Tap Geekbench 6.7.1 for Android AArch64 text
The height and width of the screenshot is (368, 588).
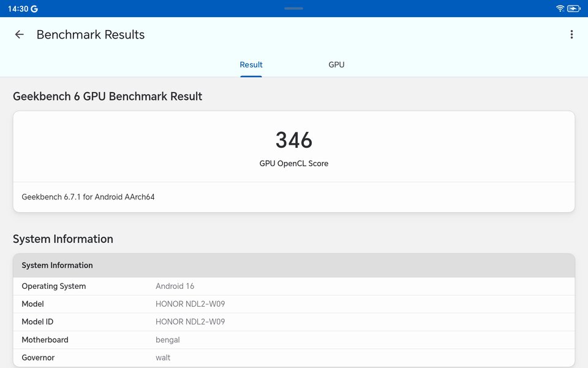tap(88, 197)
